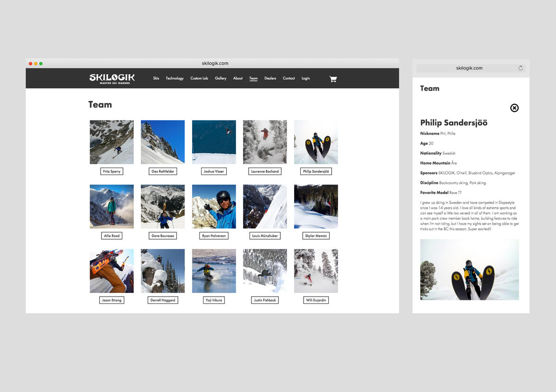Go to the Technology page
556x392 pixels.
[x=175, y=78]
